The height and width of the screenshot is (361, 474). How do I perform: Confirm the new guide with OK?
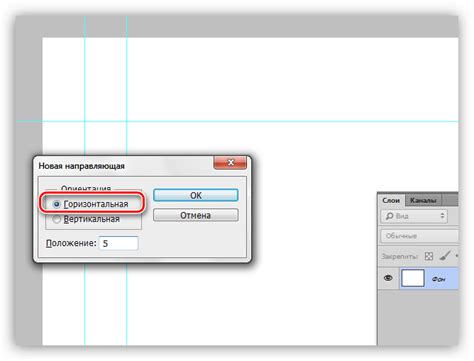196,195
